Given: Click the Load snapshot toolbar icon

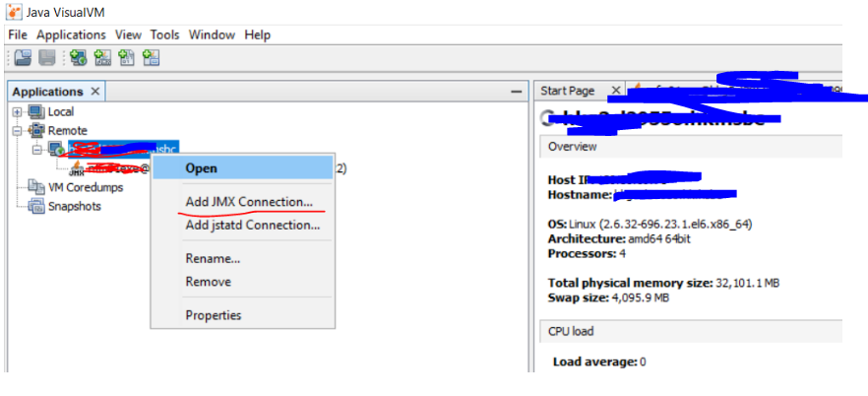Looking at the screenshot, I should tap(24, 57).
